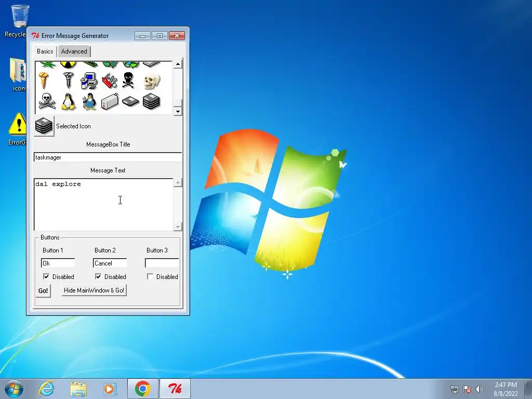Open the Action Center flag icon
The width and height of the screenshot is (532, 399).
467,389
